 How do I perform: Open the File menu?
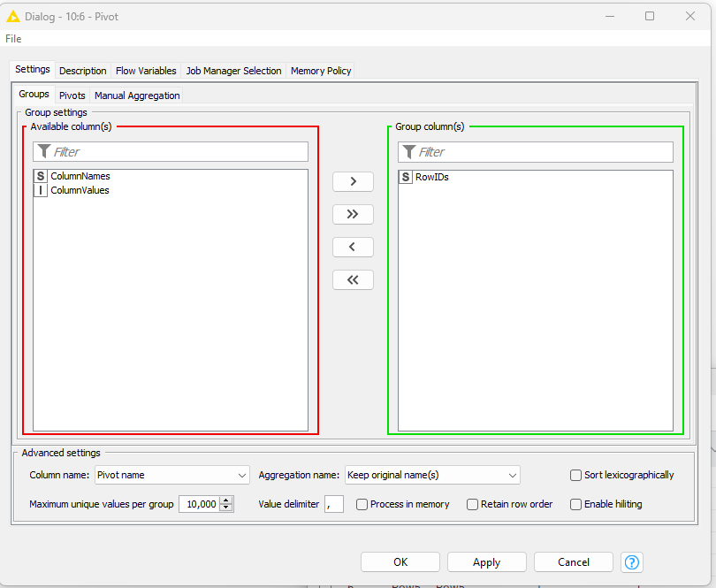pyautogui.click(x=13, y=39)
